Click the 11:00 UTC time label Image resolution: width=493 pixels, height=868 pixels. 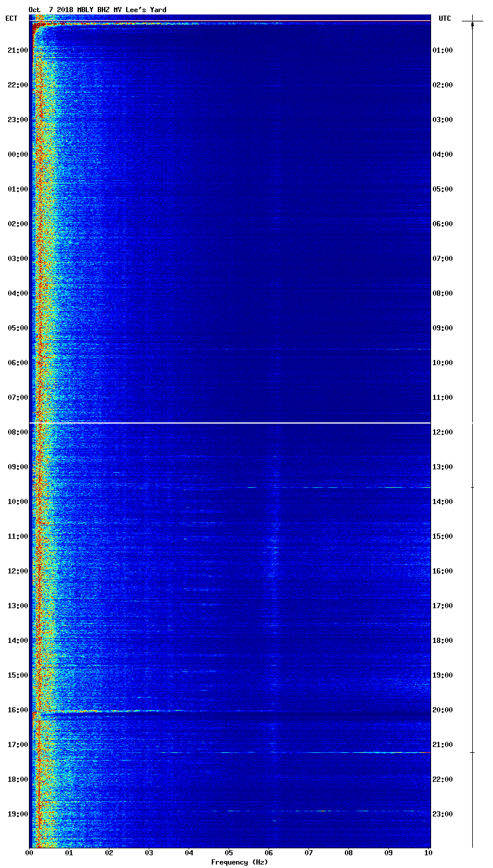(x=443, y=398)
